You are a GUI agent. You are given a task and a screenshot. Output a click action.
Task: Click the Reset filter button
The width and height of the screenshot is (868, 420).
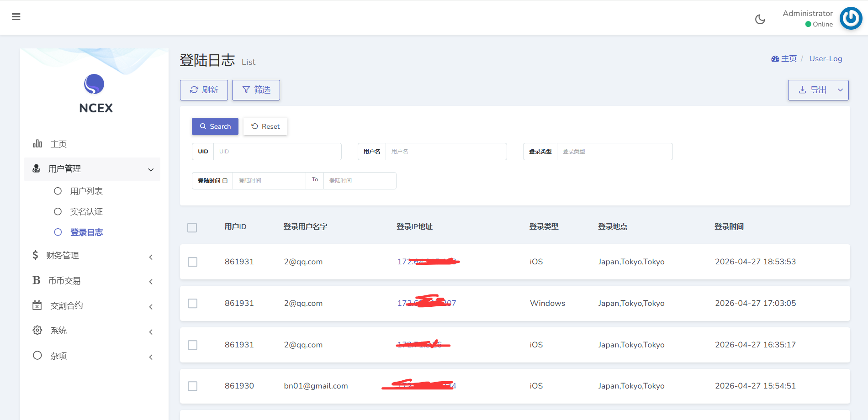(x=265, y=126)
